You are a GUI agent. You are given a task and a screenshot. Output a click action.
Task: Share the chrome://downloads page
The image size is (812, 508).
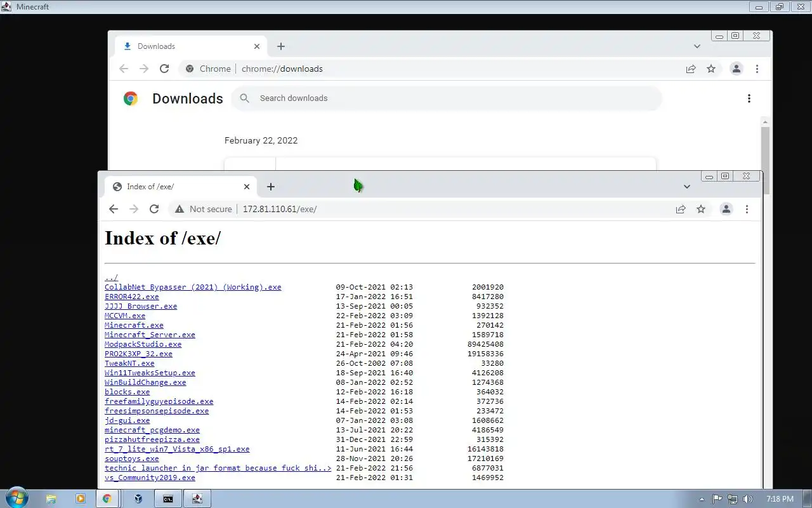tap(691, 69)
